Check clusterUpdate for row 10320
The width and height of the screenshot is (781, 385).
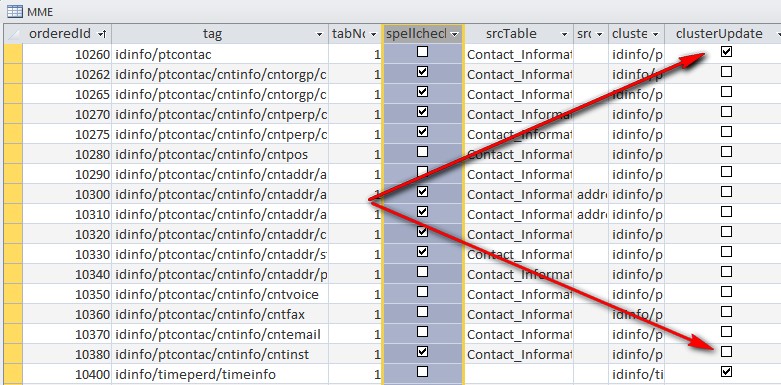726,232
